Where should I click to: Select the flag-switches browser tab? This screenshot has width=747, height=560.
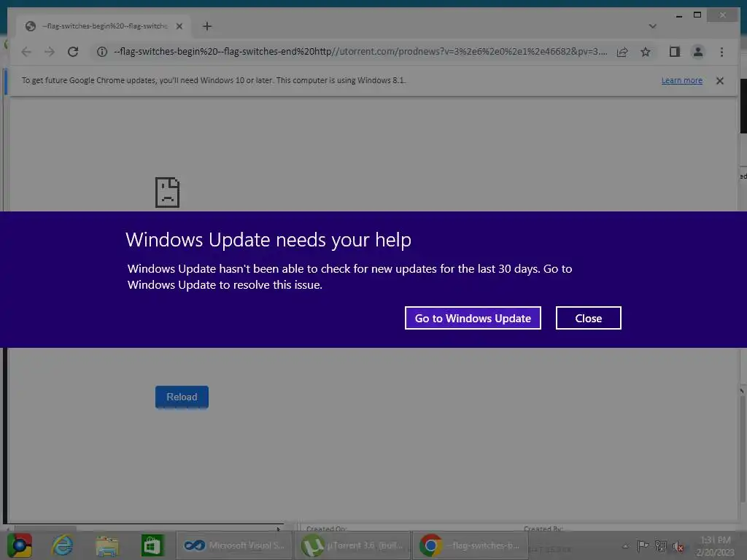(104, 26)
